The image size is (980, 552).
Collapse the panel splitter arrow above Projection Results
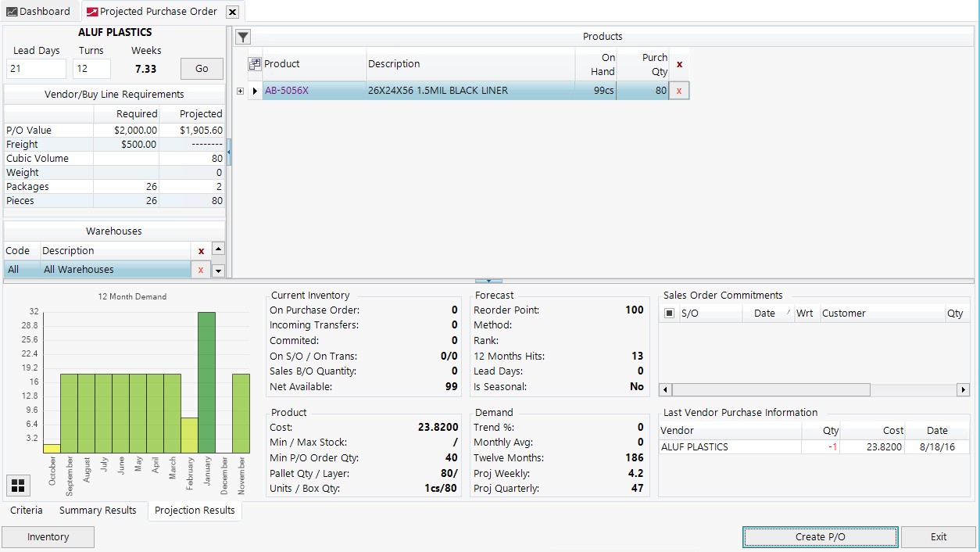pos(488,279)
